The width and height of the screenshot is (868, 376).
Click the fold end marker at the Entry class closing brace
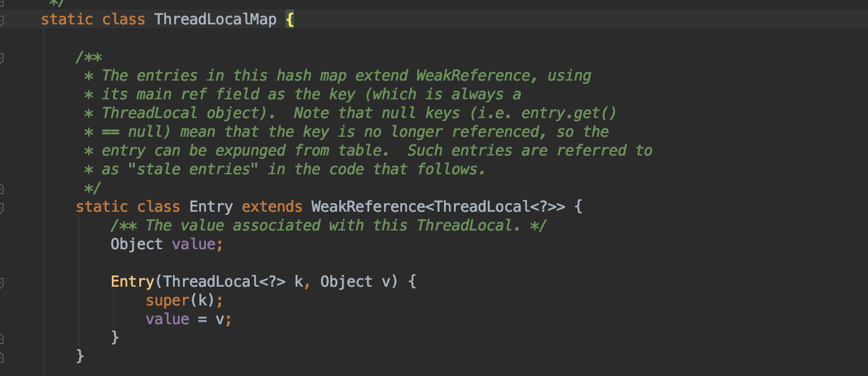[x=2, y=357]
